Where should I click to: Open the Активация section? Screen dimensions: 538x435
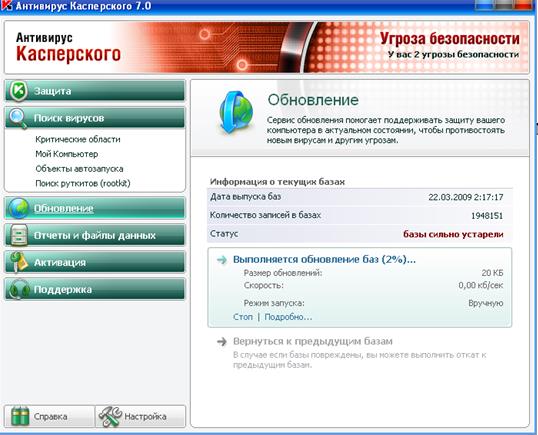tap(95, 262)
